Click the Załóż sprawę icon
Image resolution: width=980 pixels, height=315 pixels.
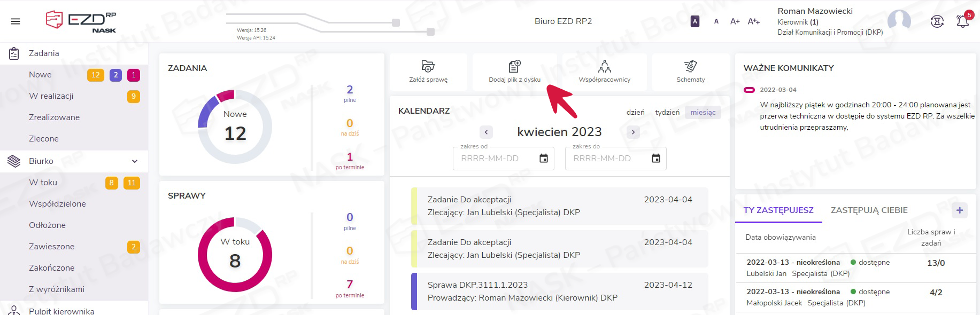point(428,67)
